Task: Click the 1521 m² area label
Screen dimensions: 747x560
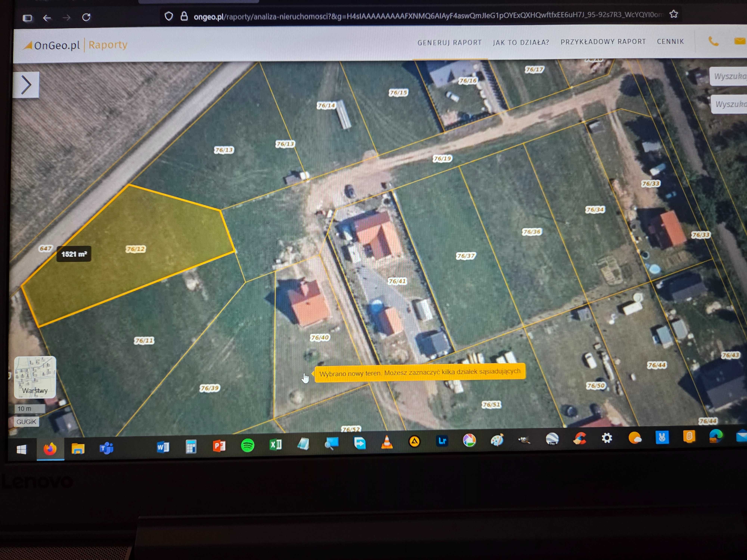Action: 74,254
